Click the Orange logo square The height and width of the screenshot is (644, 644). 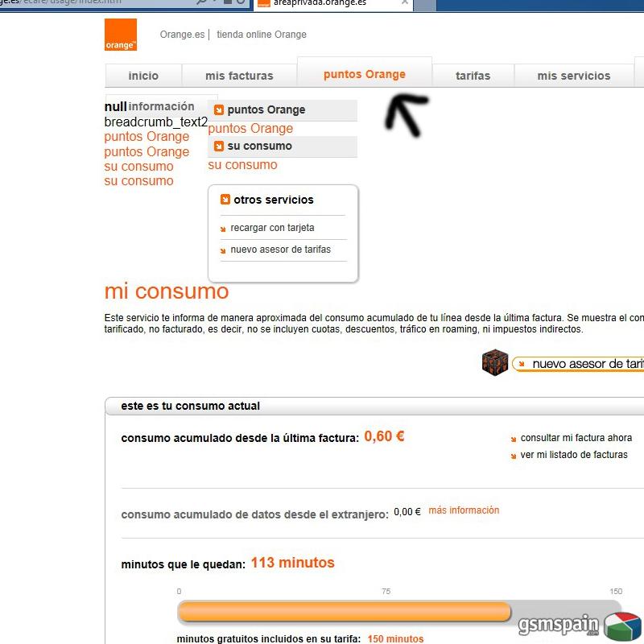[x=120, y=35]
